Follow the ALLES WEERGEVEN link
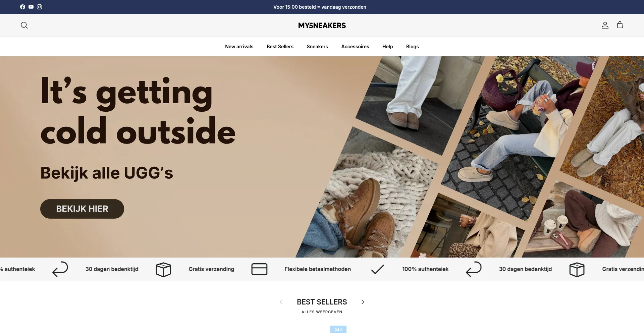Viewport: 644px width, 333px height. tap(322, 312)
